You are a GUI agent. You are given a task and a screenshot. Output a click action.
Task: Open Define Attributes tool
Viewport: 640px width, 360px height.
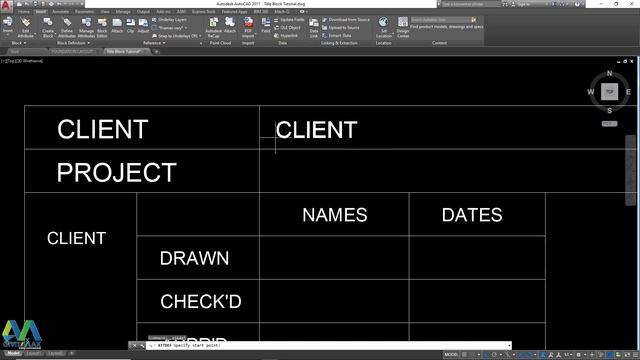pyautogui.click(x=67, y=27)
